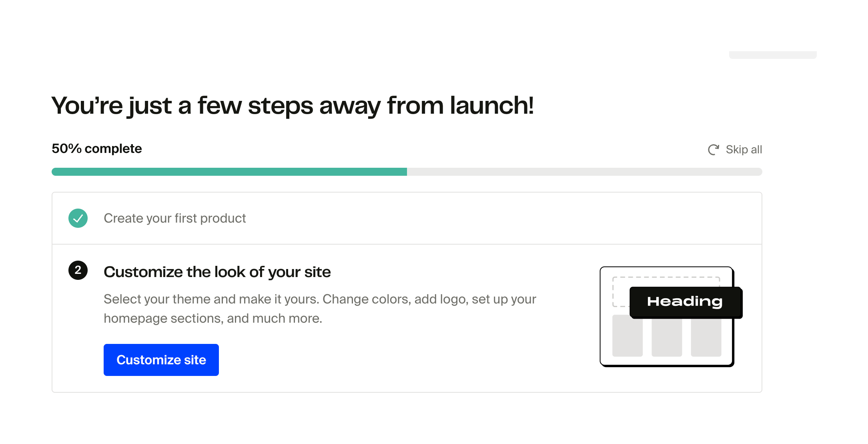Open the "Create your first product" step
This screenshot has width=868, height=444.
174,218
